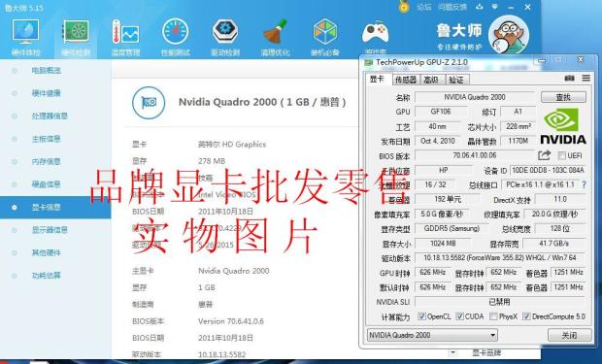This screenshot has width=602, height=364.
Task: Open the game controller icon section
Action: [x=375, y=38]
